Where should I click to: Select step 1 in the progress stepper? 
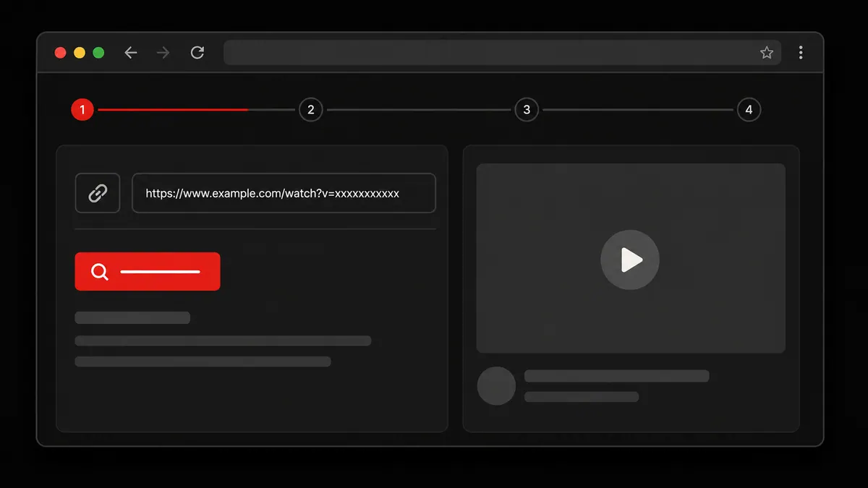click(x=82, y=110)
